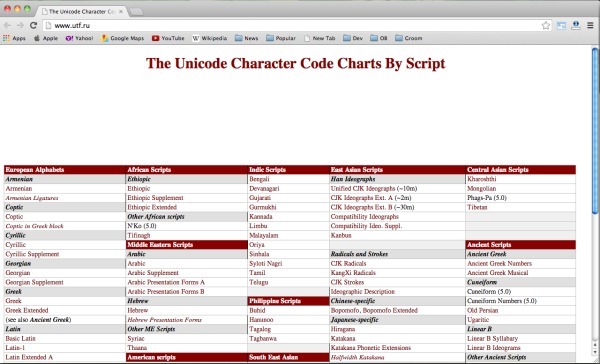Screen dimensions: 600x364
Task: Open the Latin Extended A link
Action: click(29, 357)
